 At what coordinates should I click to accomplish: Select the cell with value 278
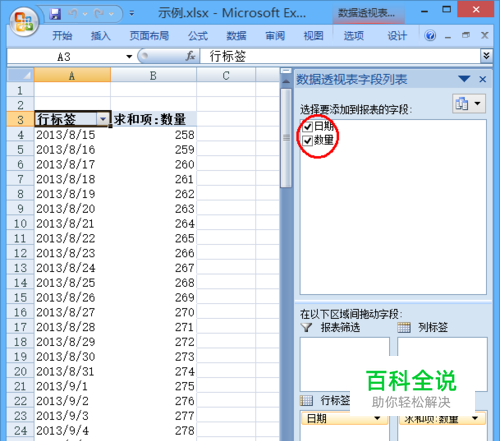coord(153,430)
